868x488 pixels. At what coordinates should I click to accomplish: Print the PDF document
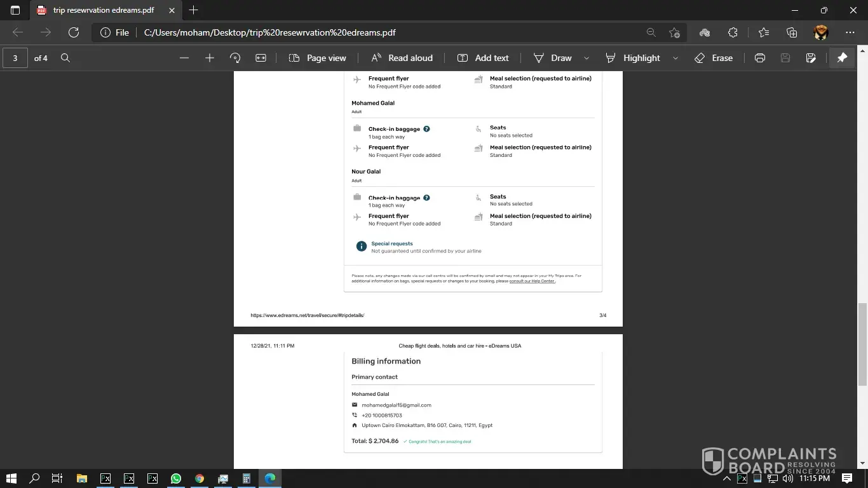click(x=759, y=58)
